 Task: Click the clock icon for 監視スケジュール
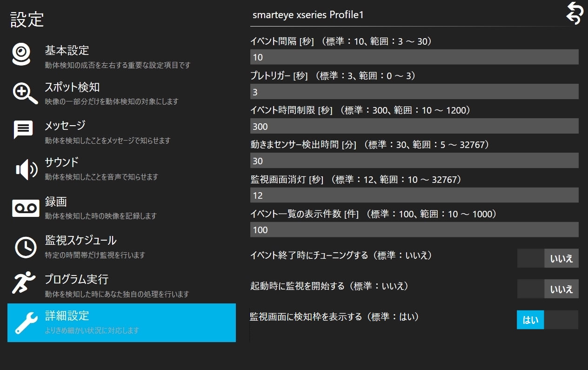[x=26, y=247]
